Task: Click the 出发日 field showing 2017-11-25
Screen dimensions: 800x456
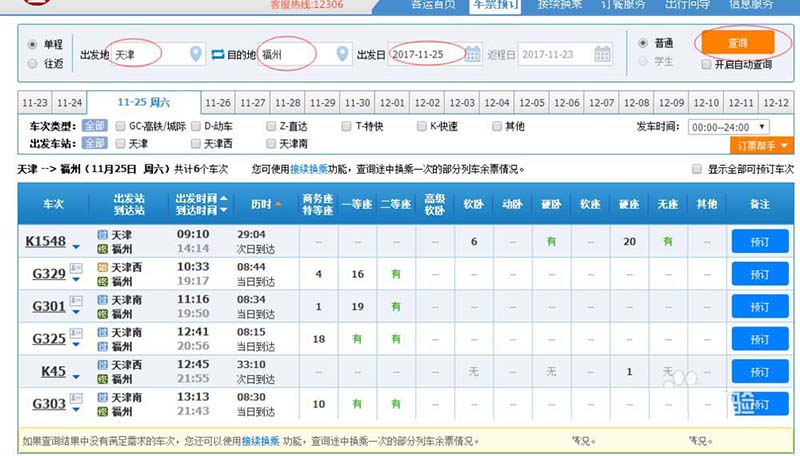Action: click(x=434, y=54)
